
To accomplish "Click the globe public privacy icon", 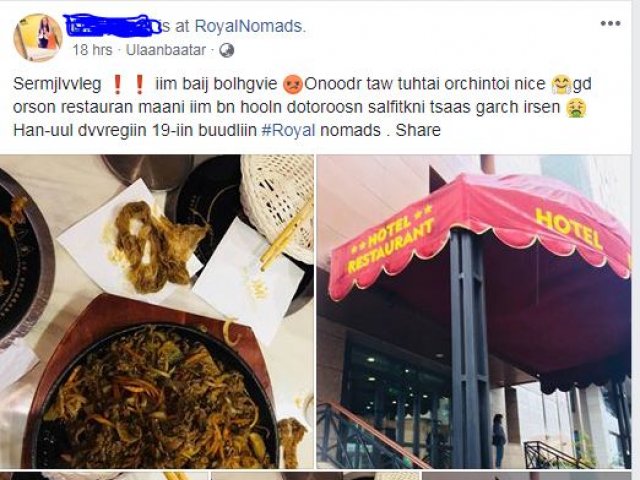I will [x=227, y=50].
